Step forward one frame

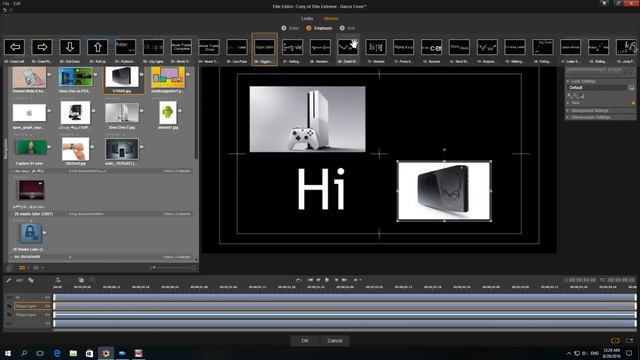coord(336,280)
